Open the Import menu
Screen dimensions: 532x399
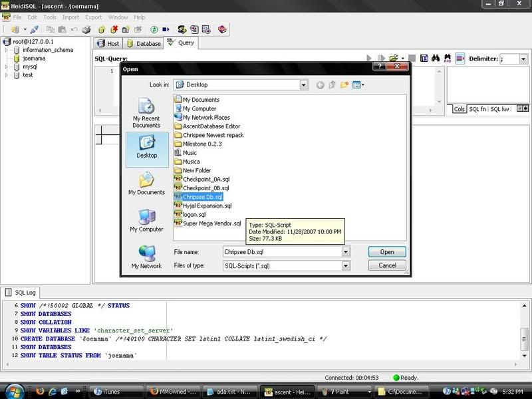click(70, 17)
